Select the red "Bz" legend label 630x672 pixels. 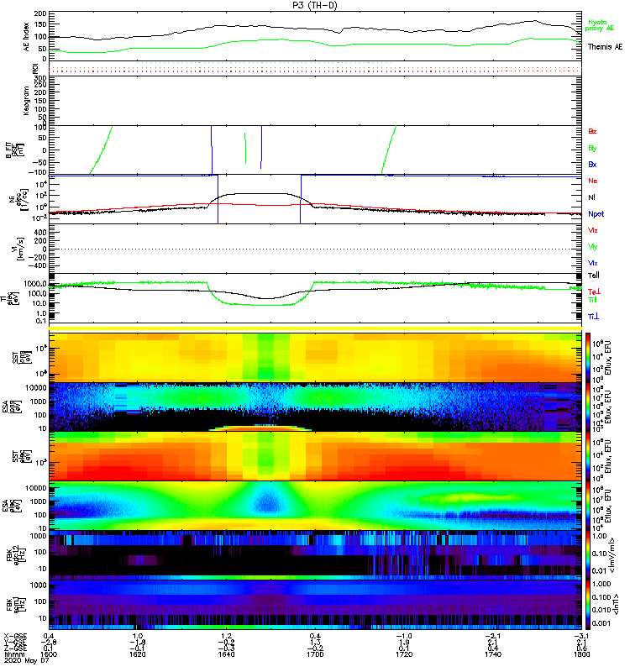tap(592, 132)
